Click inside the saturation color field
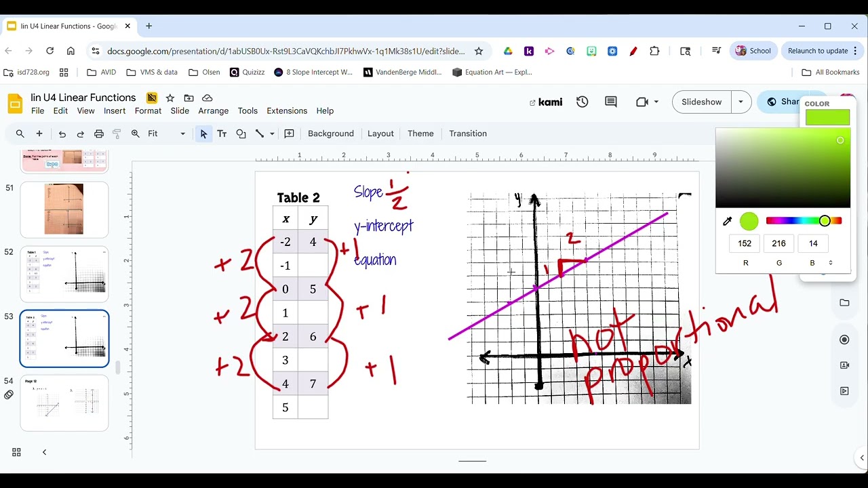This screenshot has height=488, width=868. pyautogui.click(x=783, y=167)
